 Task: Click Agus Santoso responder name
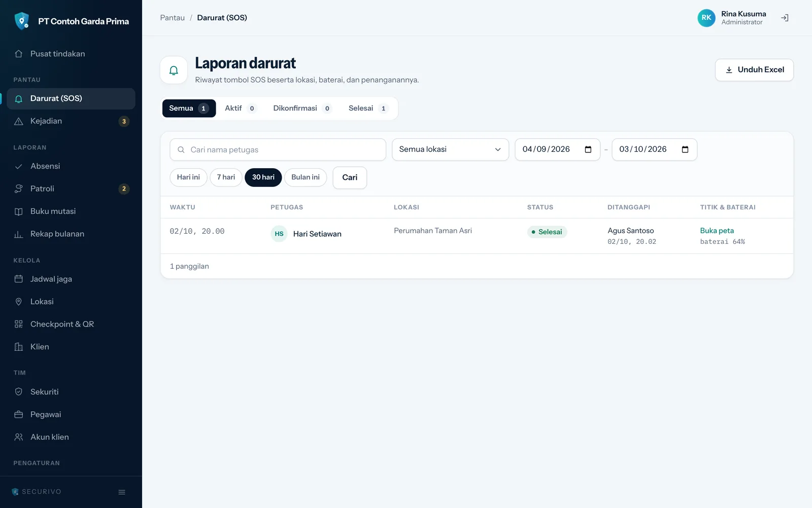[631, 231]
